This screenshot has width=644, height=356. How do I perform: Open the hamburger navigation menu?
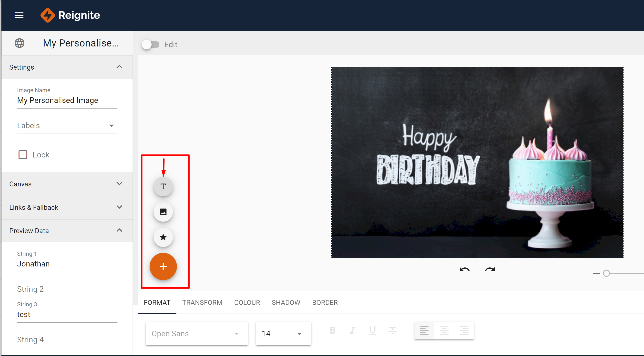pyautogui.click(x=19, y=16)
